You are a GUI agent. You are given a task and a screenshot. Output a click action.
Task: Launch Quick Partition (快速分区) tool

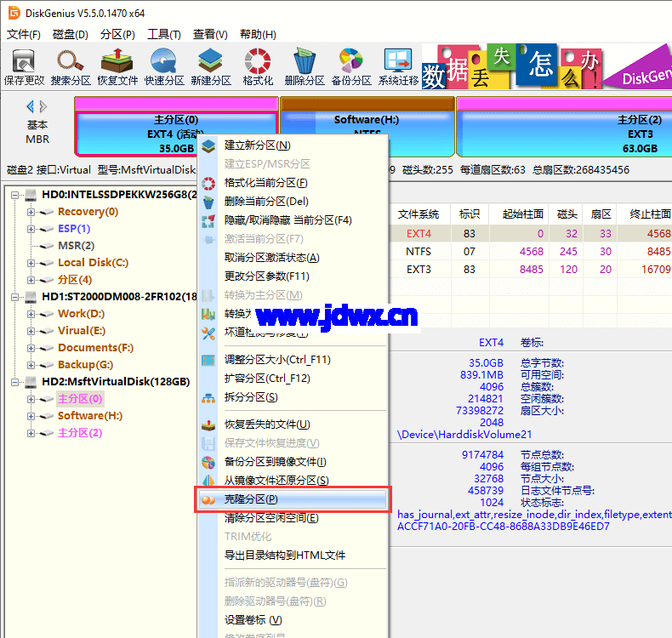(164, 67)
